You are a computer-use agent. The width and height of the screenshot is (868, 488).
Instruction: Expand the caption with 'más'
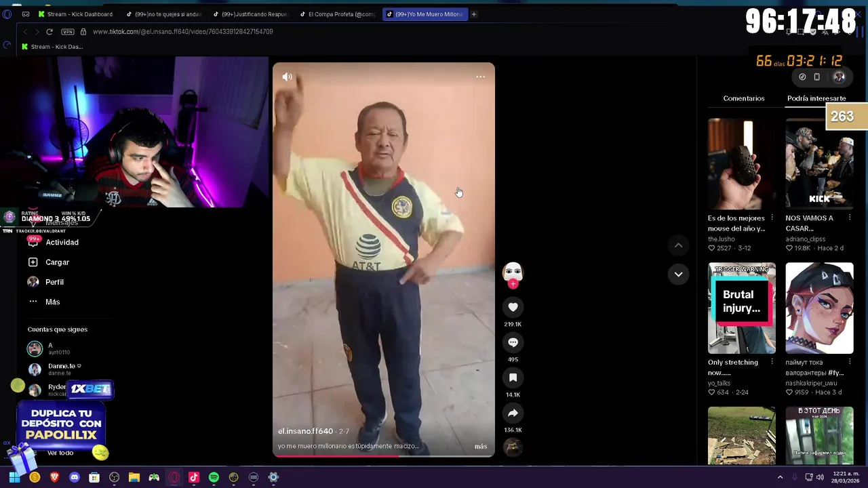pos(480,446)
